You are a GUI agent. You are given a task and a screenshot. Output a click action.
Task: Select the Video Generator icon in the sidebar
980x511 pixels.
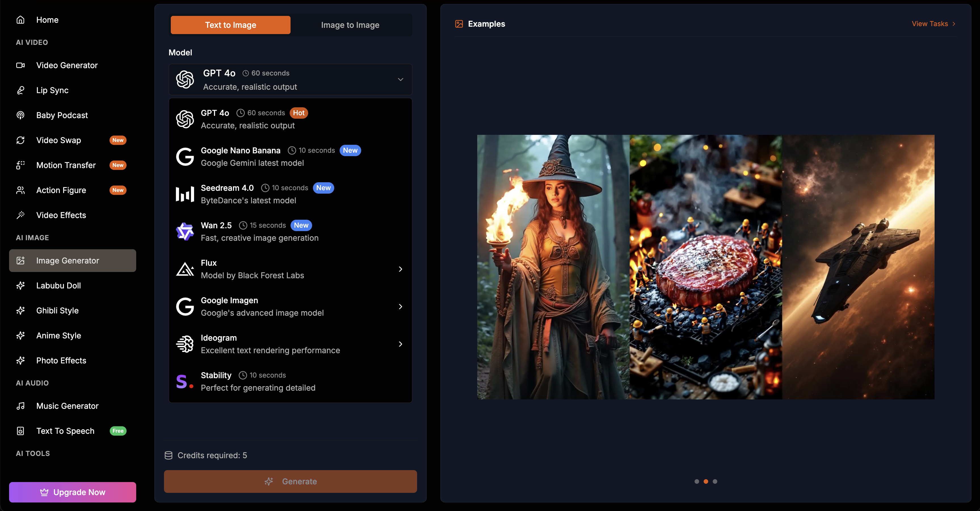[20, 65]
